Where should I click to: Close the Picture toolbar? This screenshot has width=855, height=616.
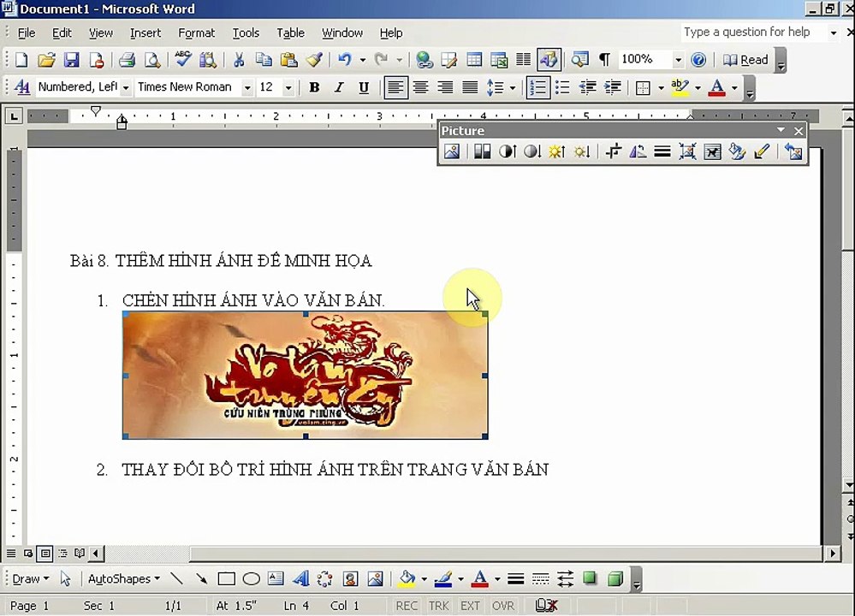tap(799, 131)
